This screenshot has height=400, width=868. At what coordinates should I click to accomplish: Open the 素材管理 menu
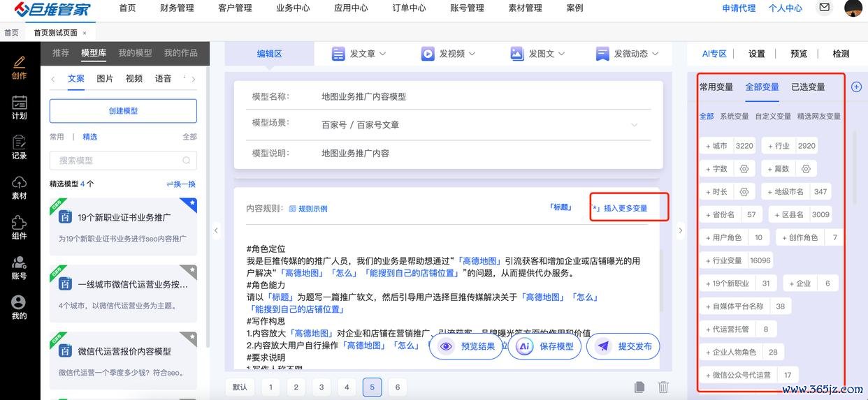[525, 8]
